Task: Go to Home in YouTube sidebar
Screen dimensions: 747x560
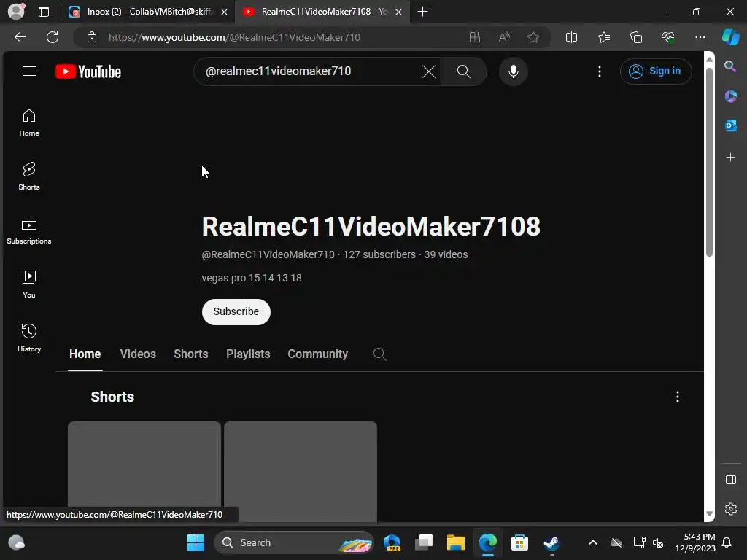Action: pos(29,122)
